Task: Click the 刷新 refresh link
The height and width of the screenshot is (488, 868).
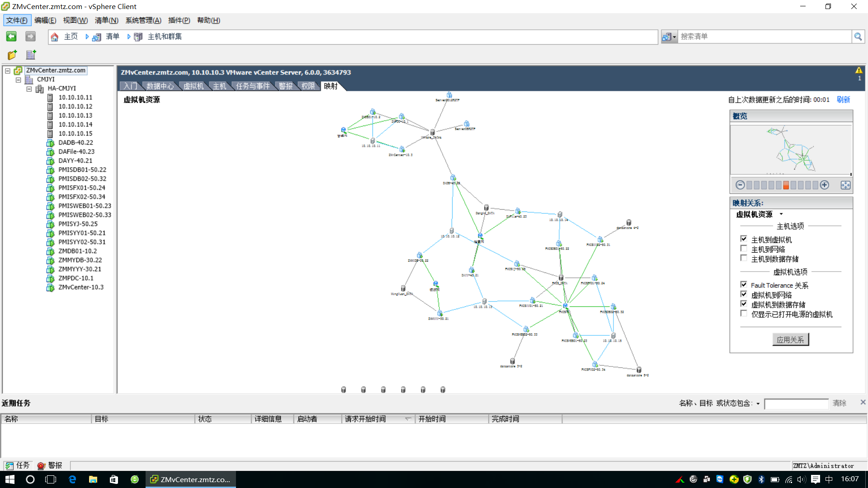Action: tap(843, 99)
